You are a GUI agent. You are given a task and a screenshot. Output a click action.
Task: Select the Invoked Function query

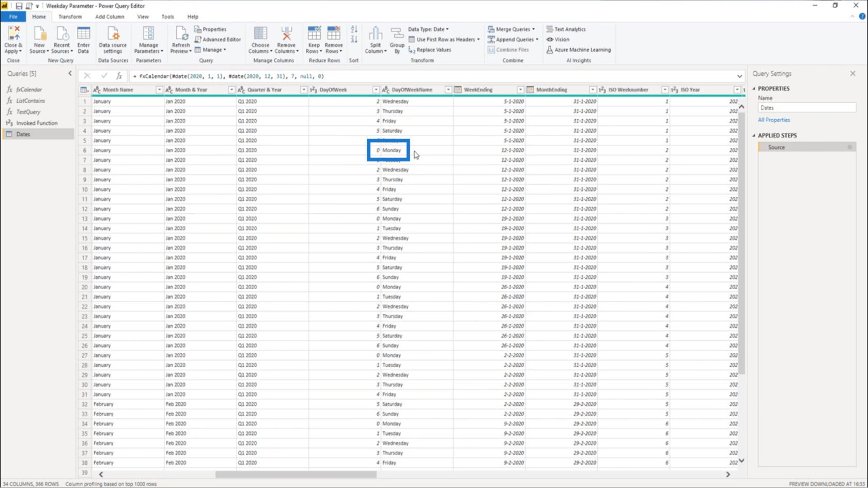coord(38,123)
